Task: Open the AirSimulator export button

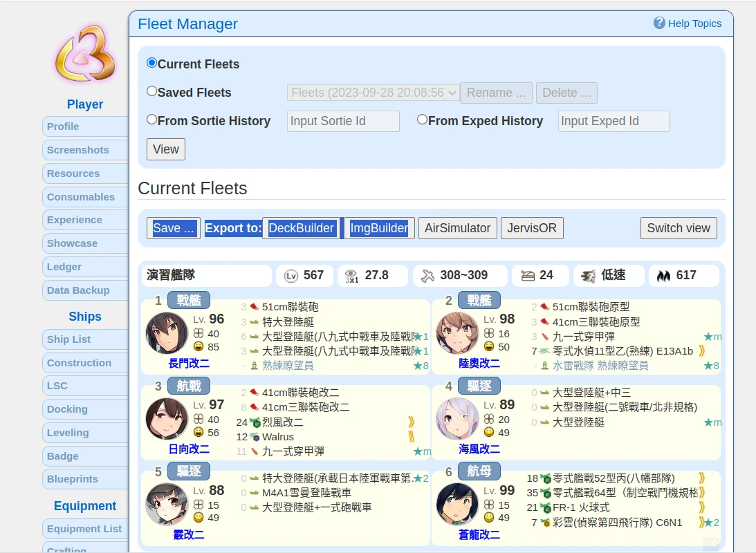Action: (458, 228)
